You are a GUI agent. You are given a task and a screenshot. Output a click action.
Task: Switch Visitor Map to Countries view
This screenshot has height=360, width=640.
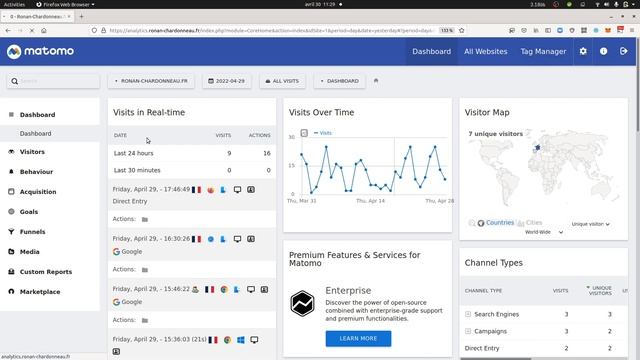tap(500, 223)
